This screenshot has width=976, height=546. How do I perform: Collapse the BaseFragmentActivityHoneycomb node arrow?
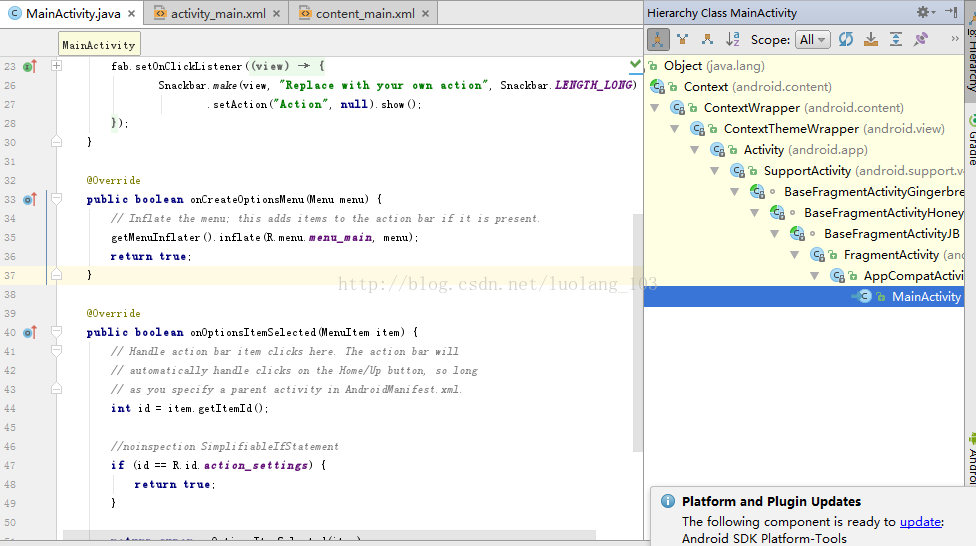754,213
